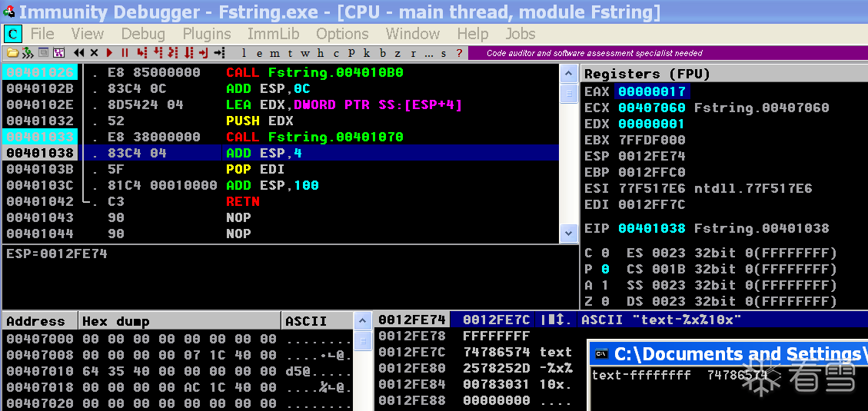Select the PUSH EDX instruction row
This screenshot has height=411, width=868.
[280, 121]
